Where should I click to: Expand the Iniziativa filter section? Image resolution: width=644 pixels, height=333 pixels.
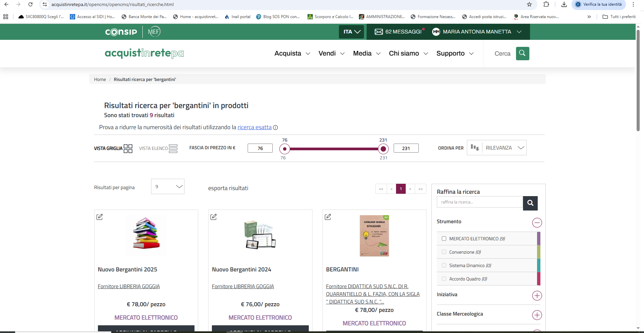click(537, 296)
